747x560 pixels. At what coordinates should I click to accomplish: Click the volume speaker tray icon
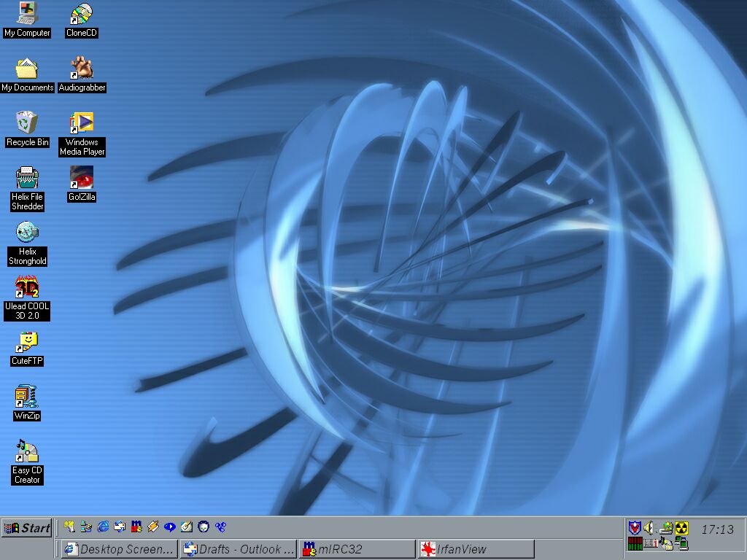649,528
